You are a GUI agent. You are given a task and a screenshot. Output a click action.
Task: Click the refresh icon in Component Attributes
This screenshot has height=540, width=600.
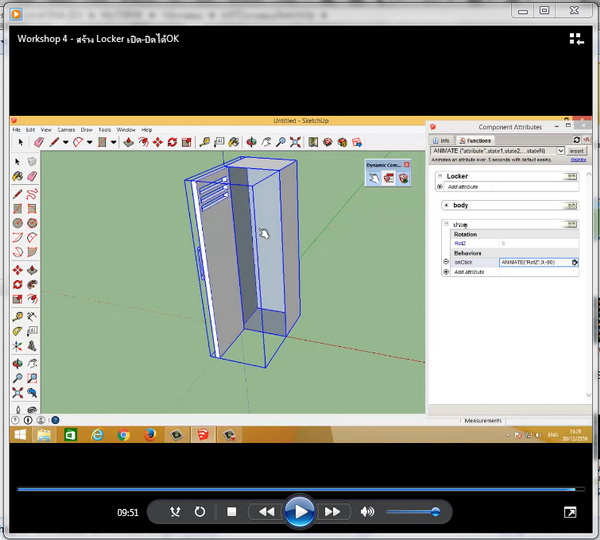[x=577, y=140]
